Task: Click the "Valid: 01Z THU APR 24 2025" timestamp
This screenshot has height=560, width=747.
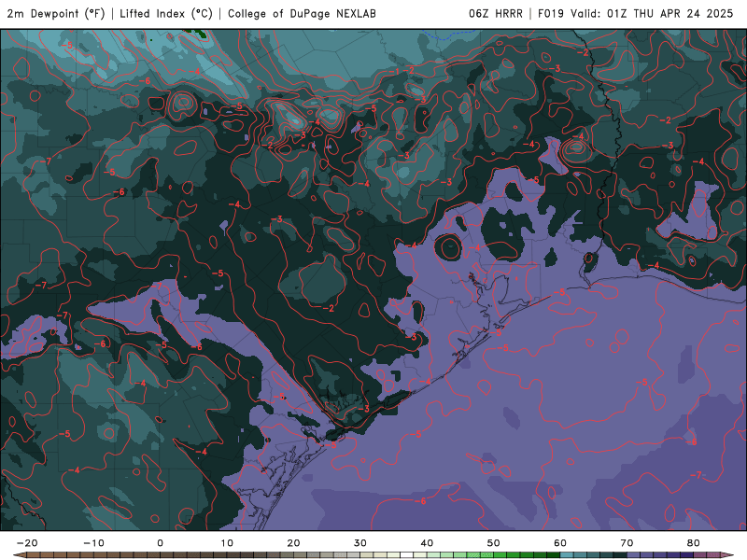Action: point(652,14)
